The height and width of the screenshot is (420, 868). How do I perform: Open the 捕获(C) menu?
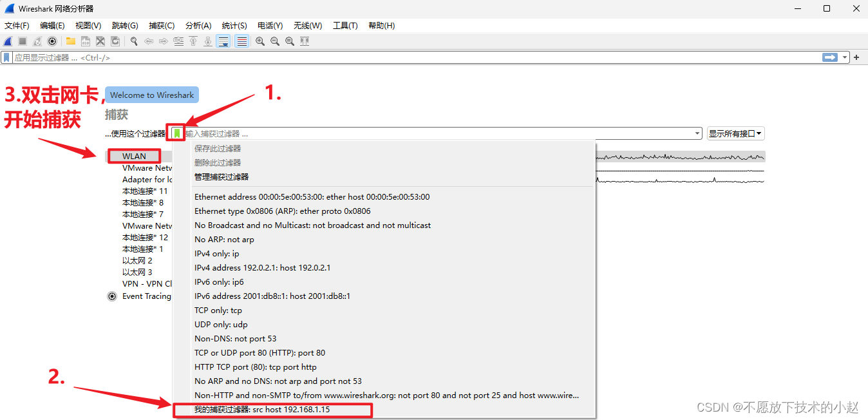tap(162, 26)
